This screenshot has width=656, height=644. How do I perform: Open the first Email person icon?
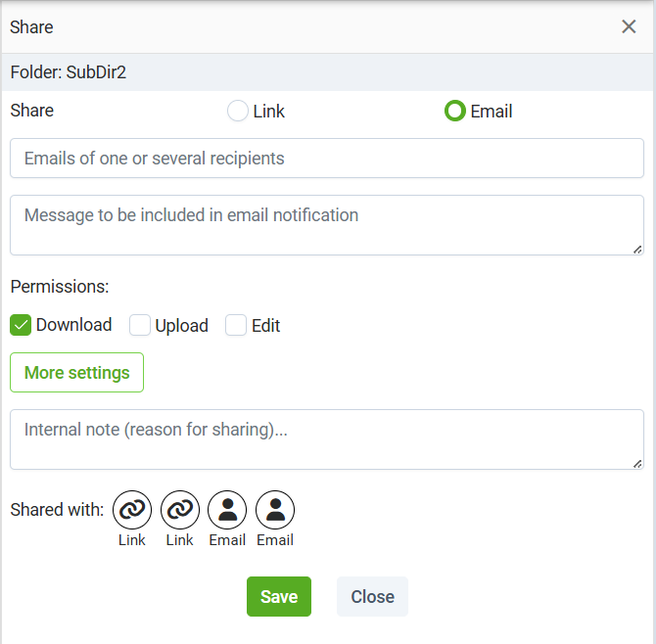(x=227, y=510)
